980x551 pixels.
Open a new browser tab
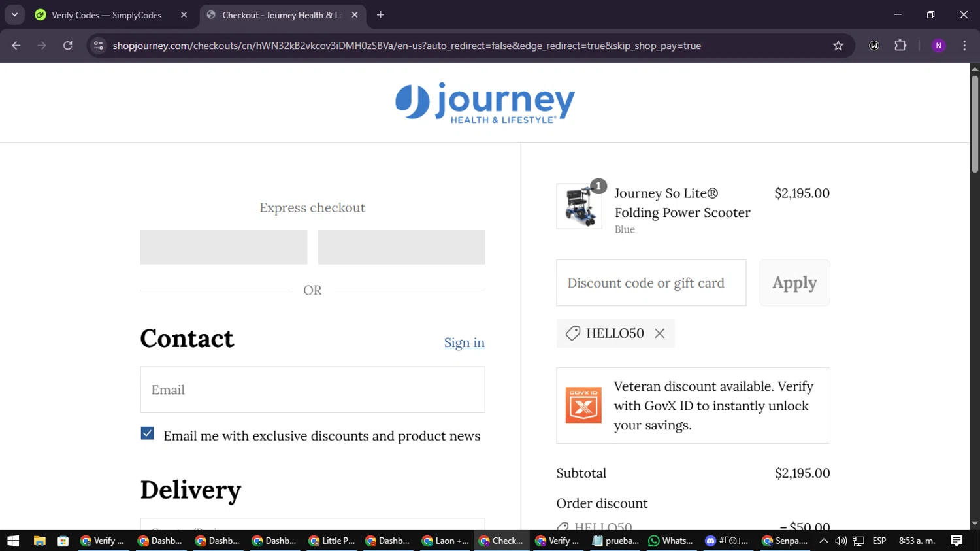[381, 15]
